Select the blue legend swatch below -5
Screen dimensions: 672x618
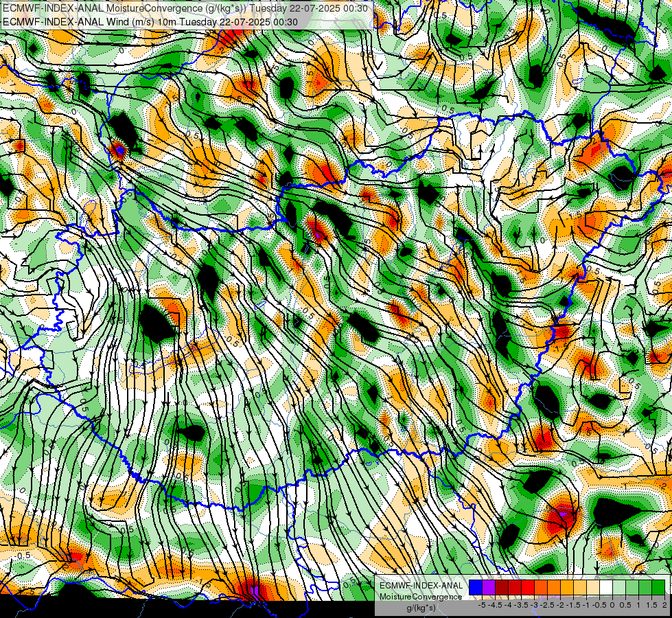(x=476, y=587)
